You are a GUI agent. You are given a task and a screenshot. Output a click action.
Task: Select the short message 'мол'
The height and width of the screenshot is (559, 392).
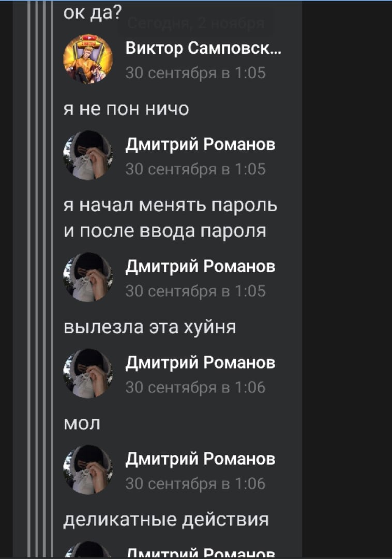tap(82, 423)
